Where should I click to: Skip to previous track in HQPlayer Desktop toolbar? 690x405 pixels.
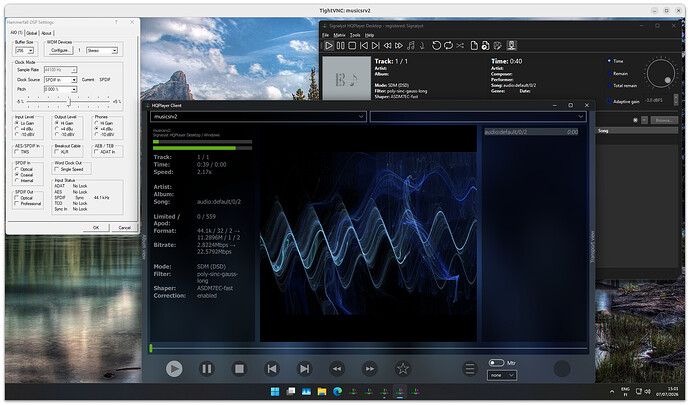click(x=364, y=45)
